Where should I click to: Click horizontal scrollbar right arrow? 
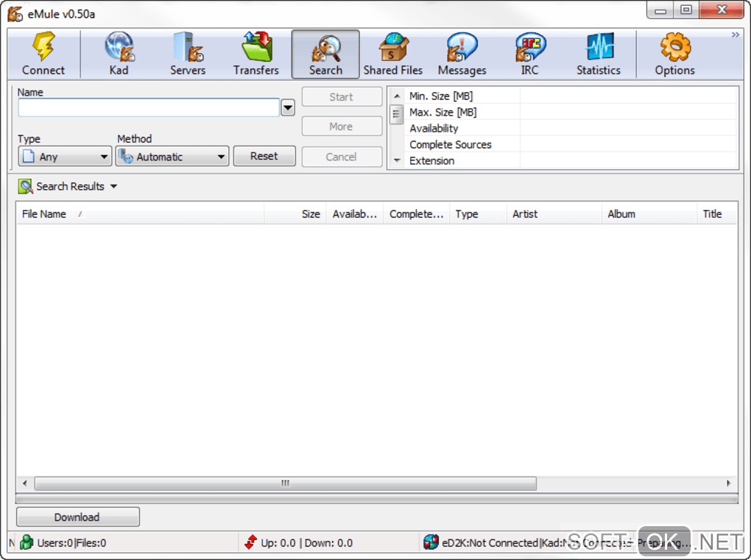728,483
